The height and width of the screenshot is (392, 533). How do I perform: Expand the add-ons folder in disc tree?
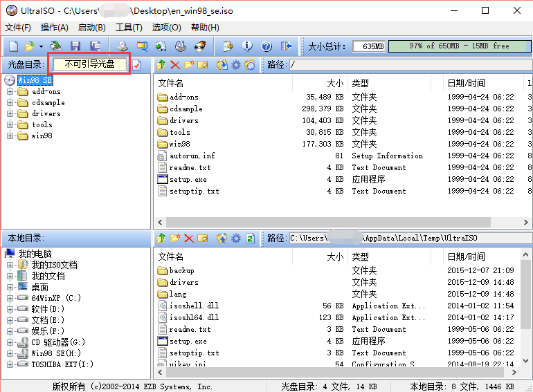pos(10,92)
